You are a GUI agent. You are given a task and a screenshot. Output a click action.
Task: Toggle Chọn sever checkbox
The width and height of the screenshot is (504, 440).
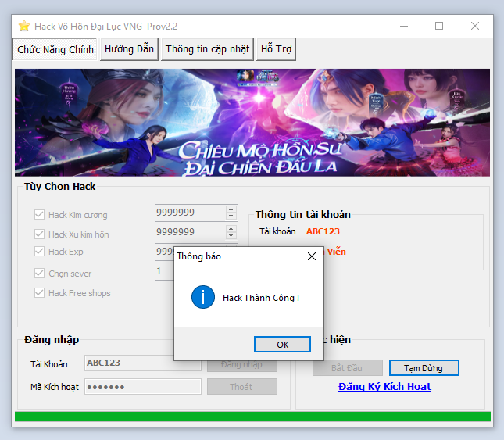click(x=39, y=274)
